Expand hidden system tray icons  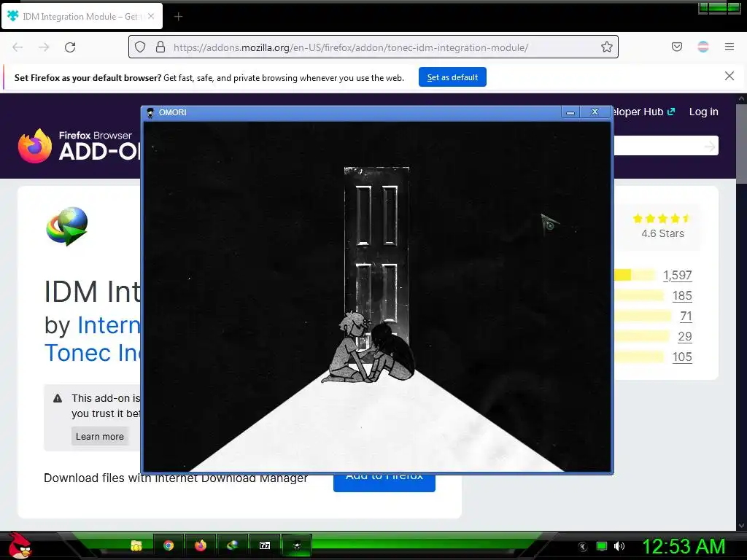(x=582, y=547)
